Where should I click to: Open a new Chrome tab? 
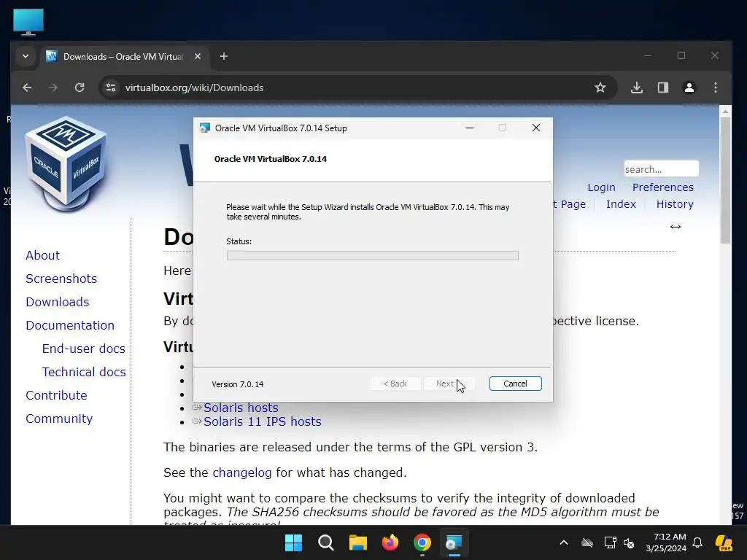pos(224,56)
